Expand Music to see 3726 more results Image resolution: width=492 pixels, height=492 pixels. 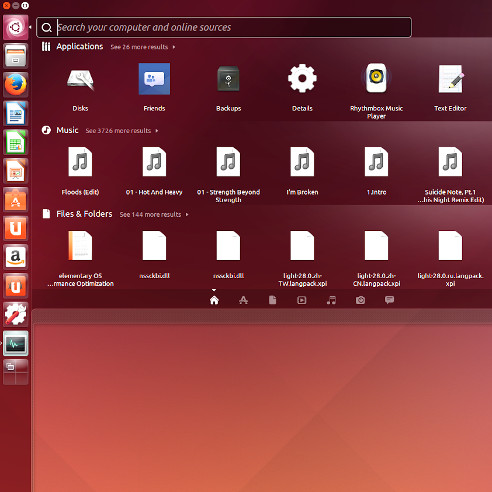click(122, 131)
